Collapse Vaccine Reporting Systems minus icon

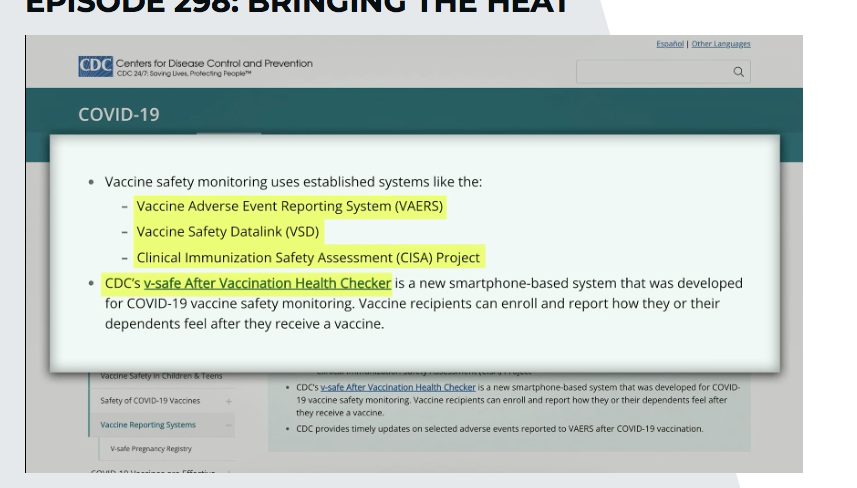click(228, 425)
